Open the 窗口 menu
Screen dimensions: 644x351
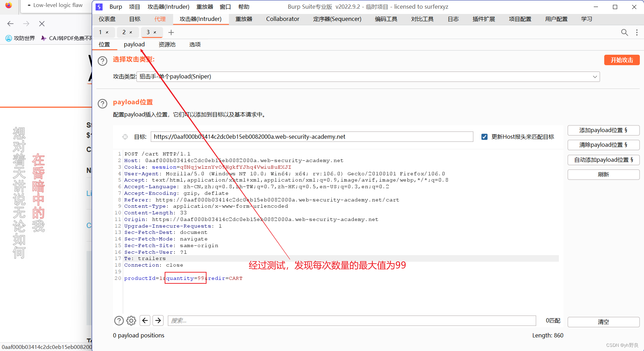coord(225,7)
